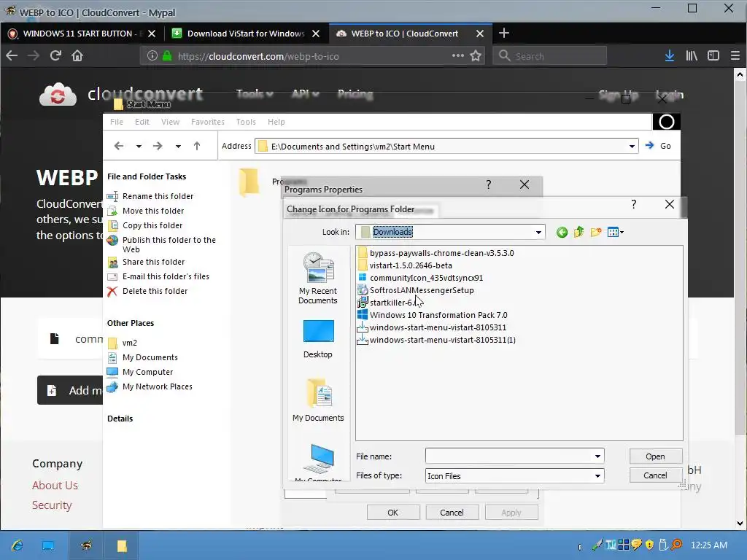The image size is (747, 560).
Task: Open browser hamburger menu
Action: tap(735, 55)
